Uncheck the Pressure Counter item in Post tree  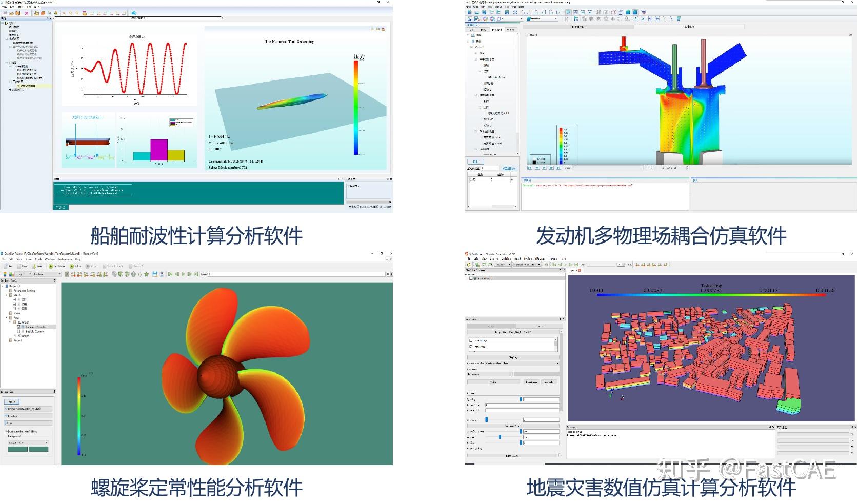(18, 327)
